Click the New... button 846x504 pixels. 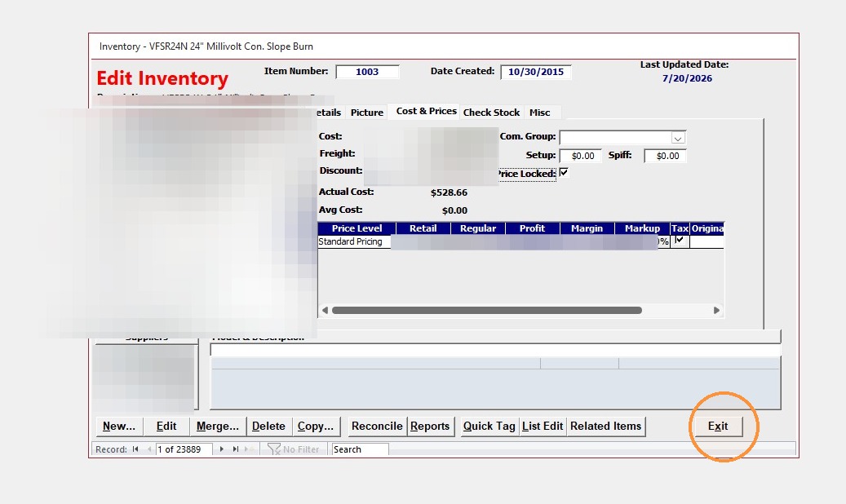click(x=119, y=427)
